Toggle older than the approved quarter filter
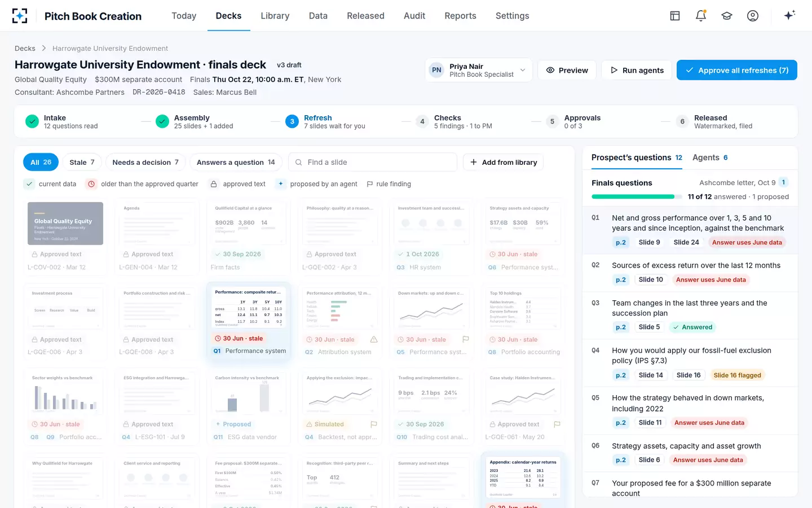This screenshot has height=508, width=812. click(142, 184)
